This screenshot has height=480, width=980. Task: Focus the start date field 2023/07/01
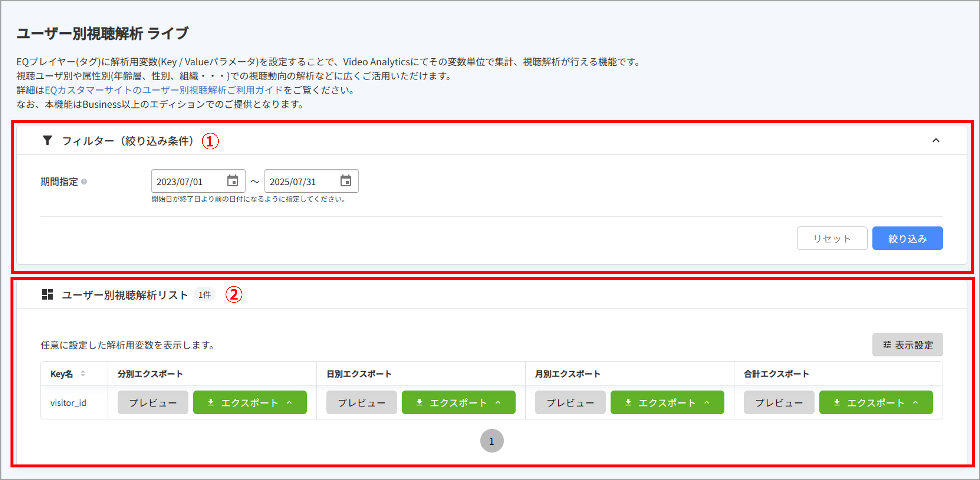(x=198, y=181)
